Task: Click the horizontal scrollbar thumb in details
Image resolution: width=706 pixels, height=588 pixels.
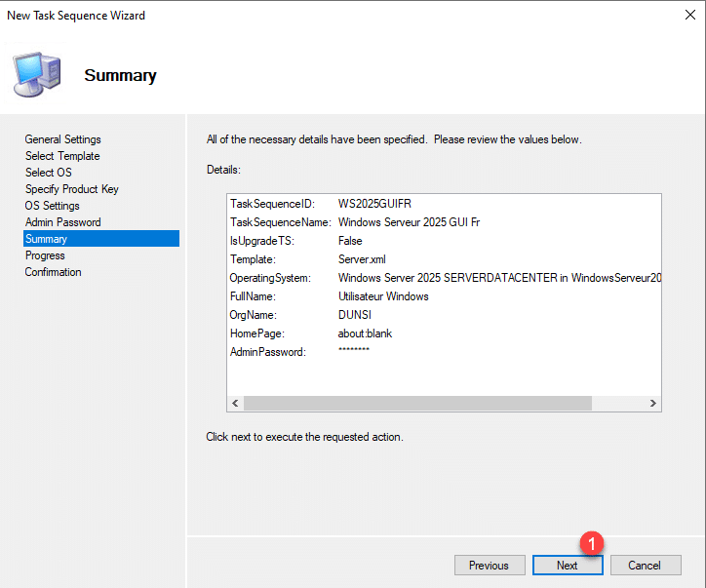Action: [417, 404]
